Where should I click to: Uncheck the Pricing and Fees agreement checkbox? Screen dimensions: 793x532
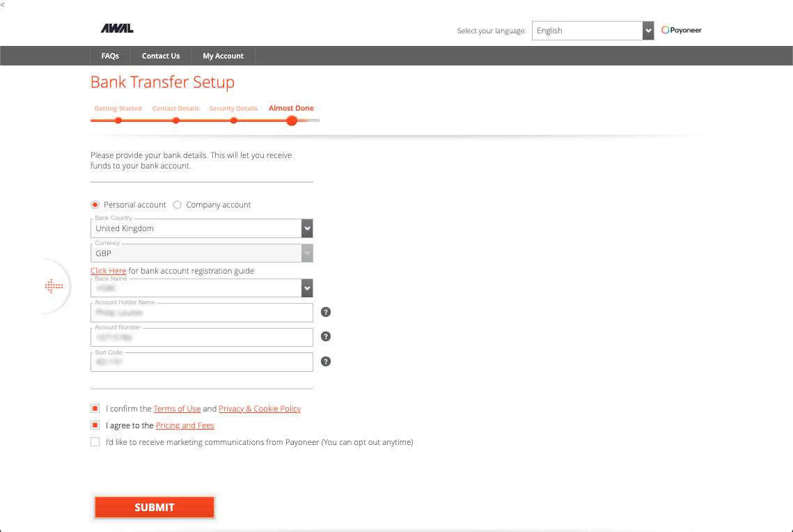[x=95, y=425]
